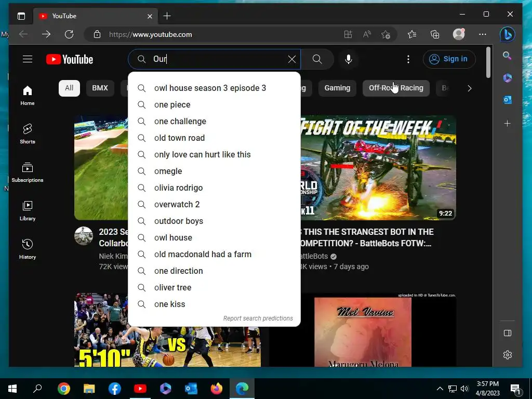Click Report search predictions link
532x399 pixels.
click(x=258, y=318)
